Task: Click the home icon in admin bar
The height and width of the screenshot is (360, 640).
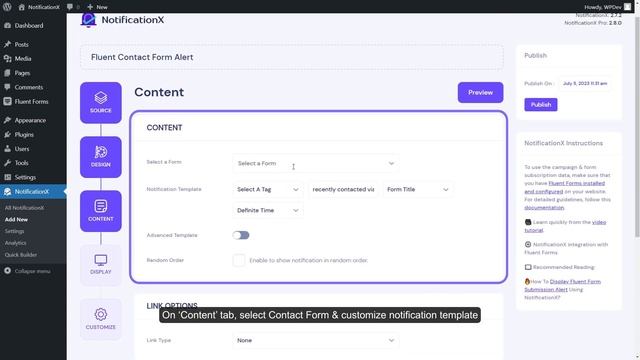Action: point(22,7)
